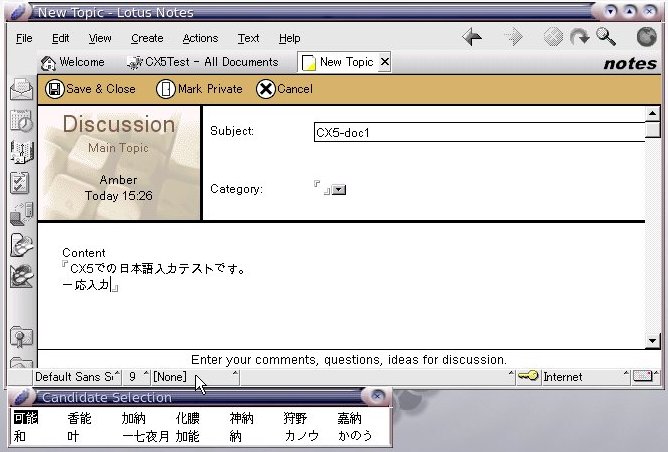Select candidate 嘉納
Image resolution: width=668 pixels, height=452 pixels.
(349, 418)
